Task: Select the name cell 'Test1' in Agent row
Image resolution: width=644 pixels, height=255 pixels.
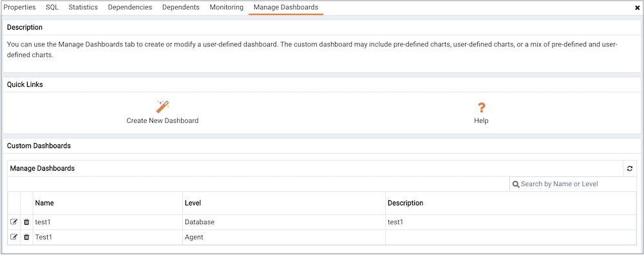Action: [x=108, y=237]
